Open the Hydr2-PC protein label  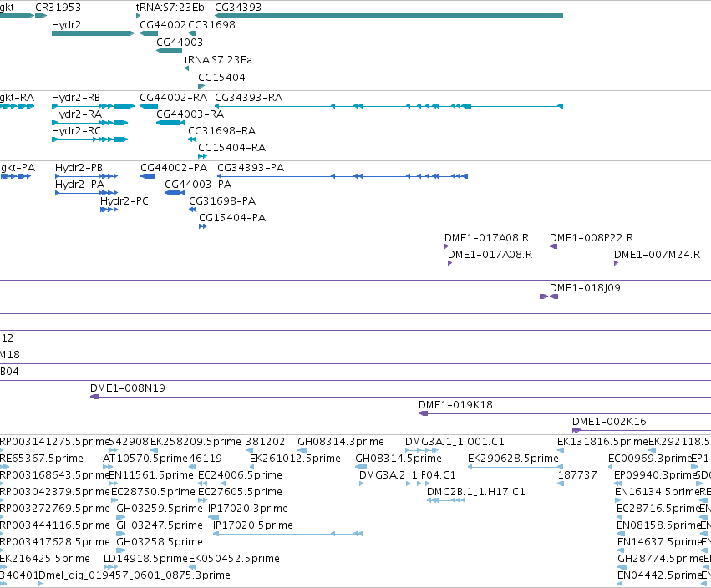tap(124, 201)
